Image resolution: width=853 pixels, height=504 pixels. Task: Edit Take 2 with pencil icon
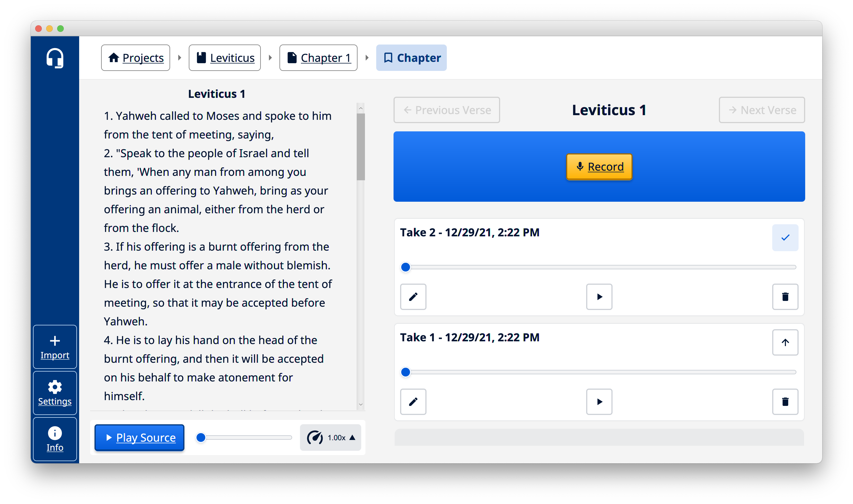click(x=413, y=297)
